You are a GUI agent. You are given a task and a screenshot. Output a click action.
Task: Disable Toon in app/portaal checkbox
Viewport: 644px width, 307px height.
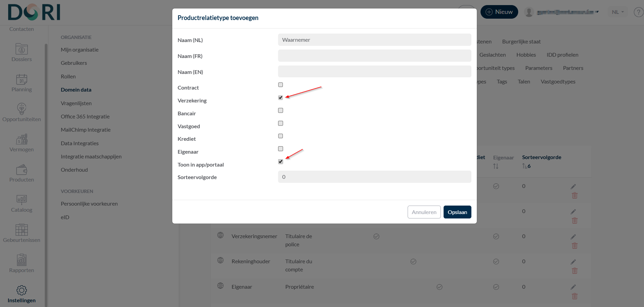[x=280, y=161]
